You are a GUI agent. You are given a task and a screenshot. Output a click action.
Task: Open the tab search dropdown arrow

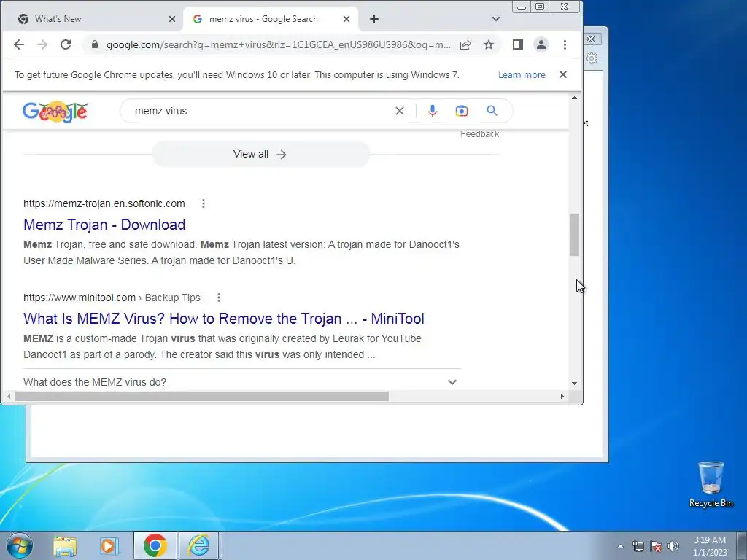tap(496, 19)
